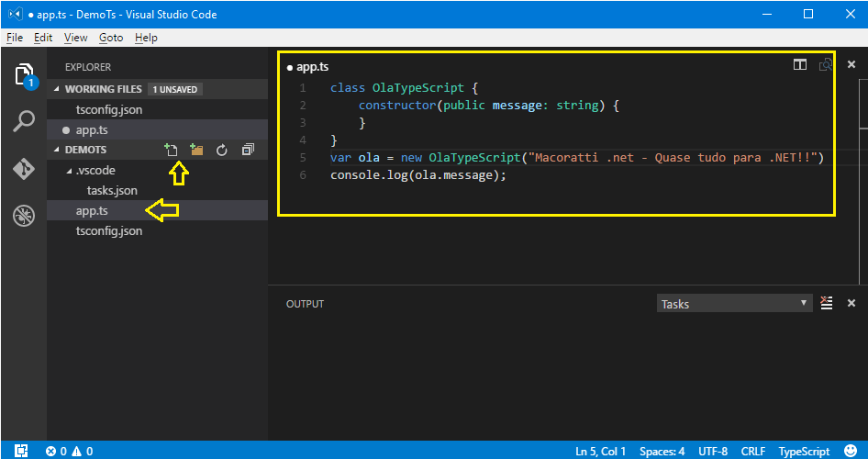Open the View menu
This screenshot has height=459, width=868.
[x=76, y=38]
